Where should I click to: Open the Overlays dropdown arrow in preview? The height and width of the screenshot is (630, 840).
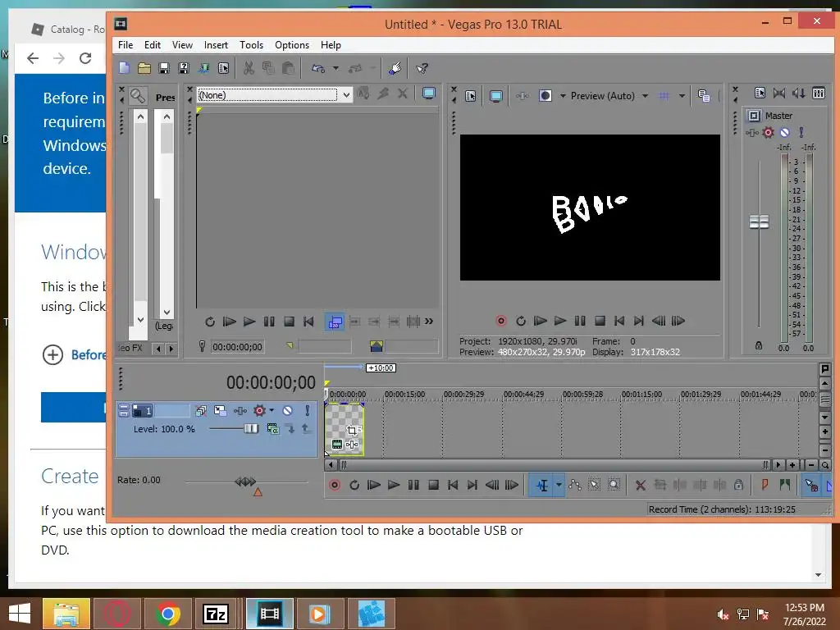682,96
